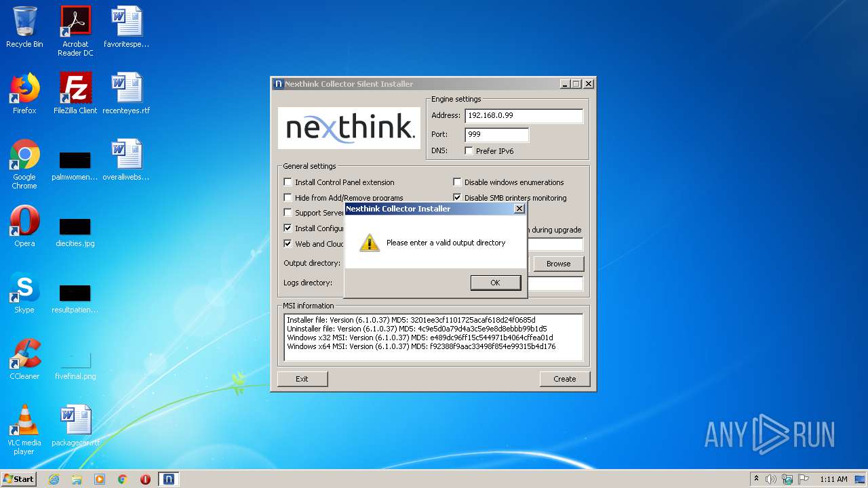Toggle the Support Server checkbox

point(288,212)
